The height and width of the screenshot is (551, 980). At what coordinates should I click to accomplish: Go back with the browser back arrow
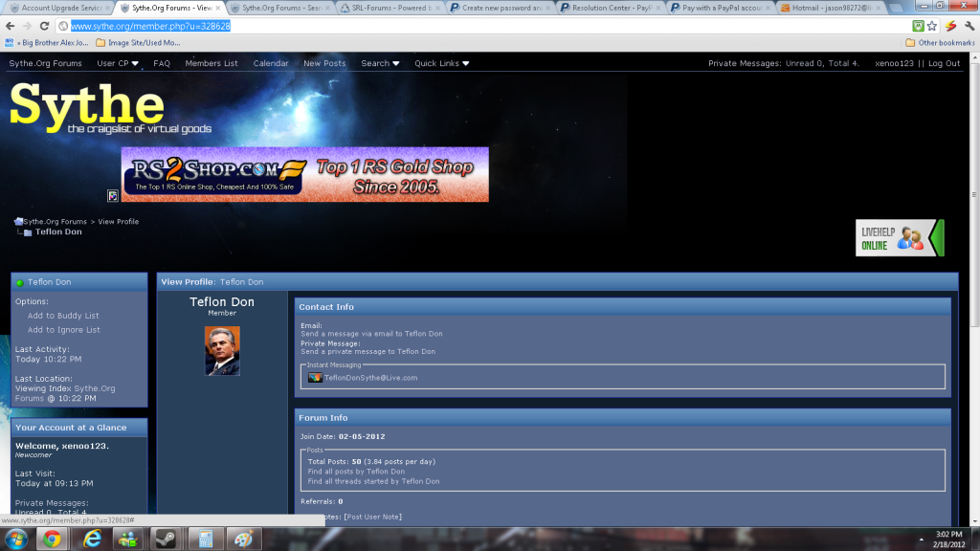[x=10, y=26]
